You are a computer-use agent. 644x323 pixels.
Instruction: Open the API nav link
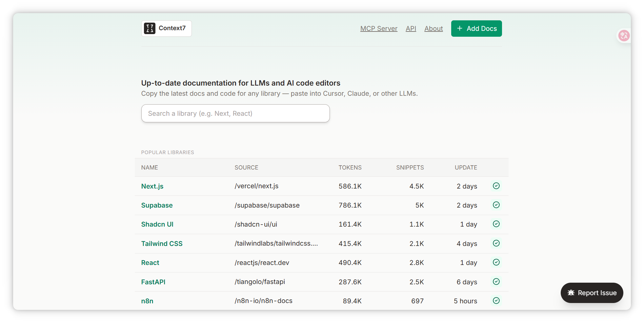click(411, 29)
